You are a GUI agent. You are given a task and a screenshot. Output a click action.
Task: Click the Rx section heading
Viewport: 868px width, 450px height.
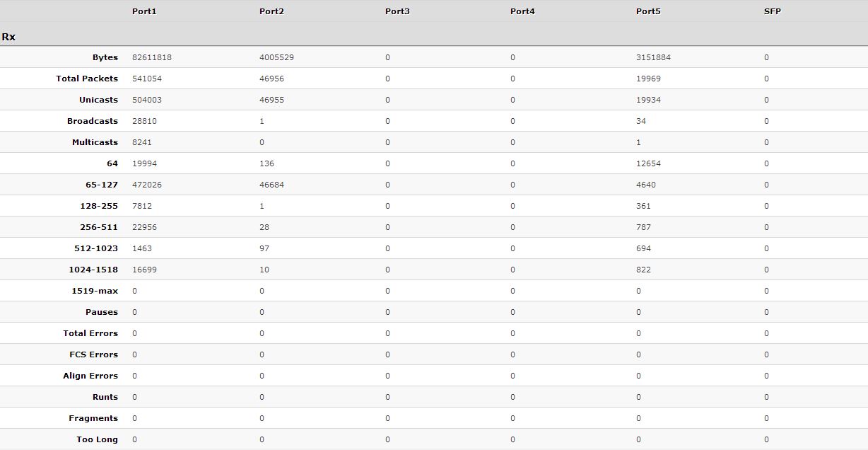8,36
